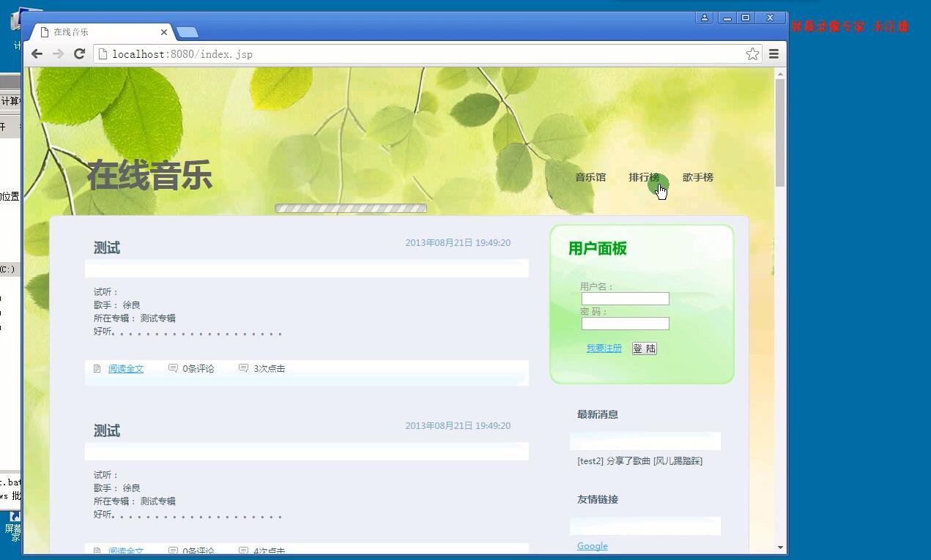Screen dimensions: 931x560
Task: Click the Chrome user profile icon
Action: pos(705,18)
